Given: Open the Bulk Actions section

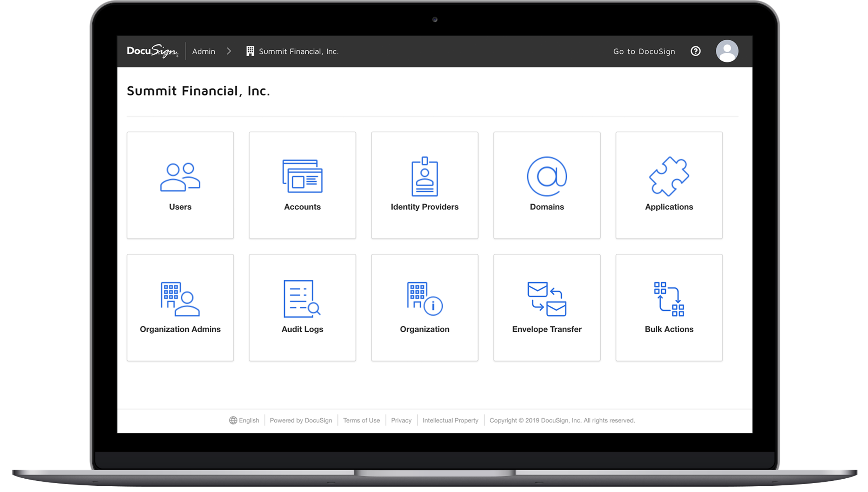Looking at the screenshot, I should pyautogui.click(x=669, y=307).
